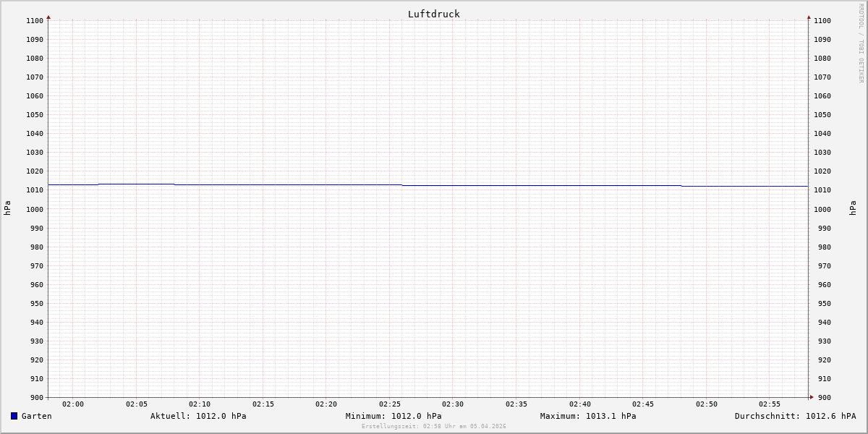The image size is (868, 434).
Task: Click the Erstellungszeit timestamp footer text
Action: pyautogui.click(x=434, y=426)
